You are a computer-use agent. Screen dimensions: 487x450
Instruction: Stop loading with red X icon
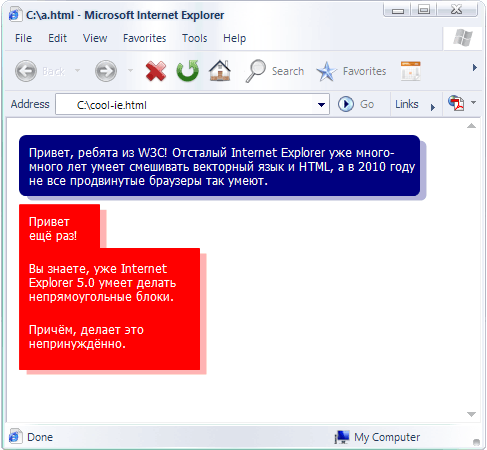(x=156, y=71)
